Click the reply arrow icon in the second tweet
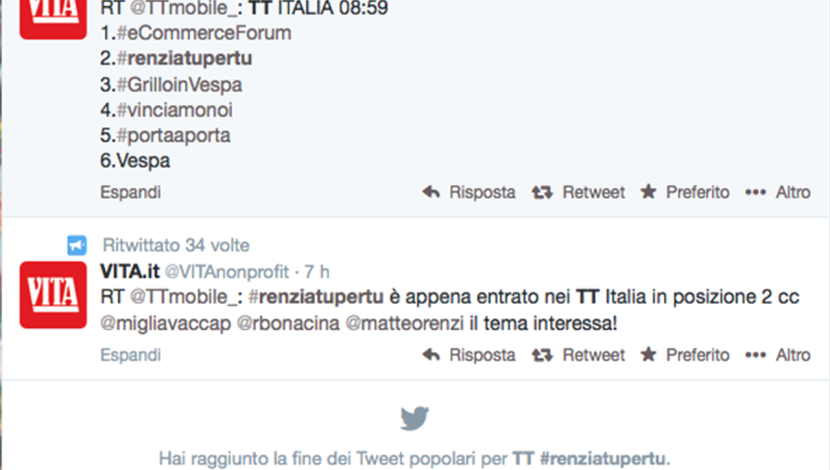The height and width of the screenshot is (470, 830). pyautogui.click(x=431, y=355)
